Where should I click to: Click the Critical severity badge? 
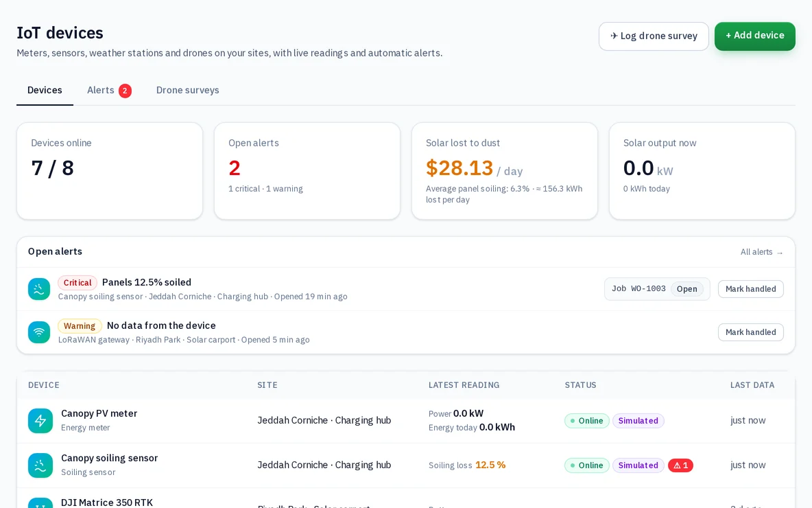77,283
